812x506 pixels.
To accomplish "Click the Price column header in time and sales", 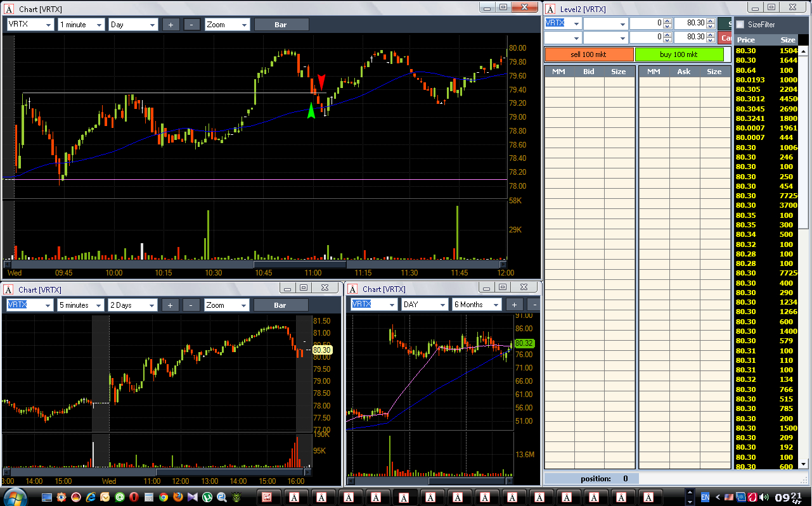I will [x=745, y=40].
